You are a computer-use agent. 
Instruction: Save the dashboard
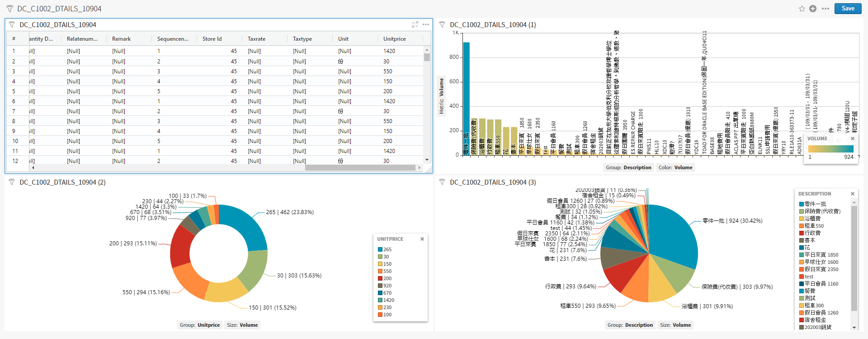click(848, 9)
